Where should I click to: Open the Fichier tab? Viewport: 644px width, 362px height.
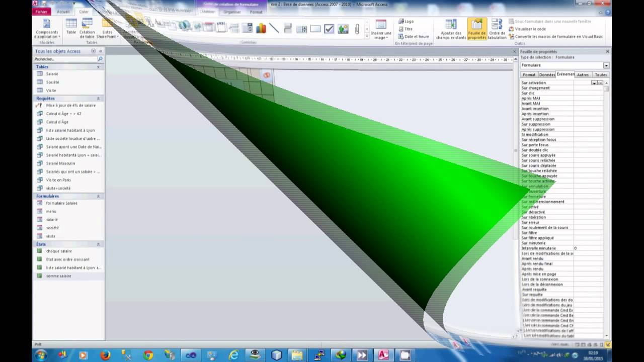[x=42, y=12]
